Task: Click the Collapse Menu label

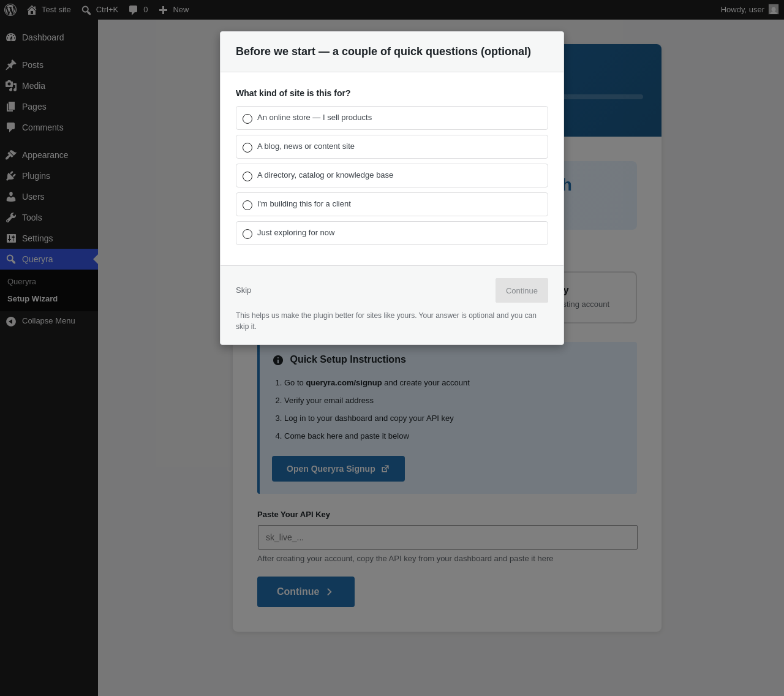Action: 48,321
